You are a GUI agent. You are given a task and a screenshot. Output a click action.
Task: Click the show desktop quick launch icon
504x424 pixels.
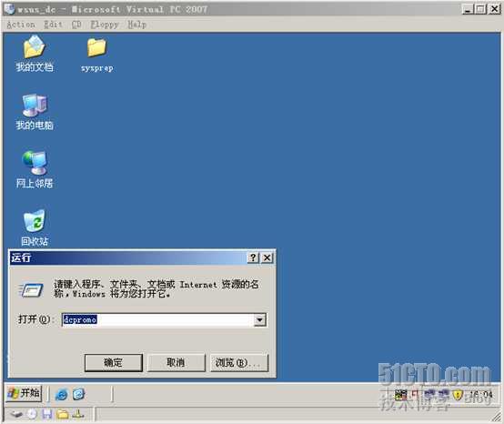pos(78,394)
